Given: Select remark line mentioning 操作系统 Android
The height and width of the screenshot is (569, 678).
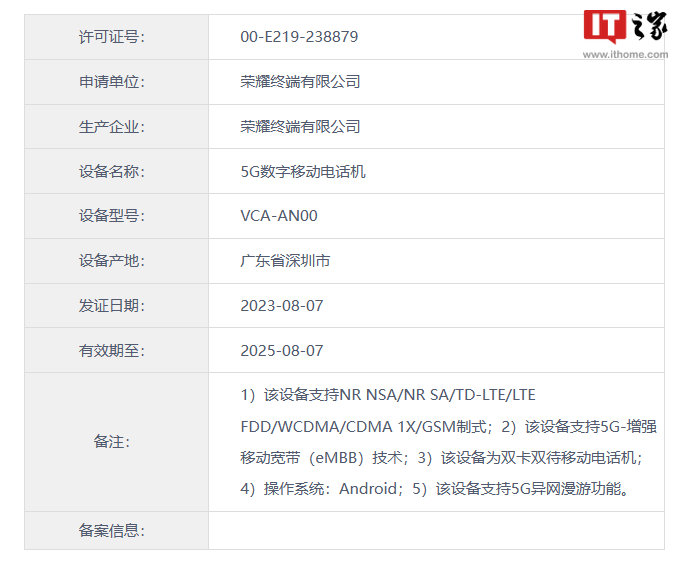Looking at the screenshot, I should (x=435, y=489).
